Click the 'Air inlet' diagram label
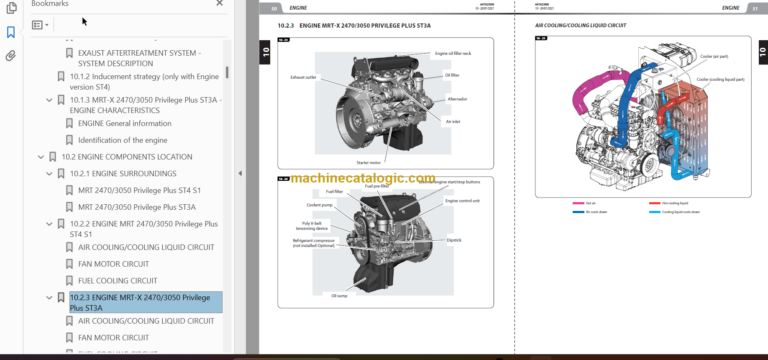 point(453,121)
